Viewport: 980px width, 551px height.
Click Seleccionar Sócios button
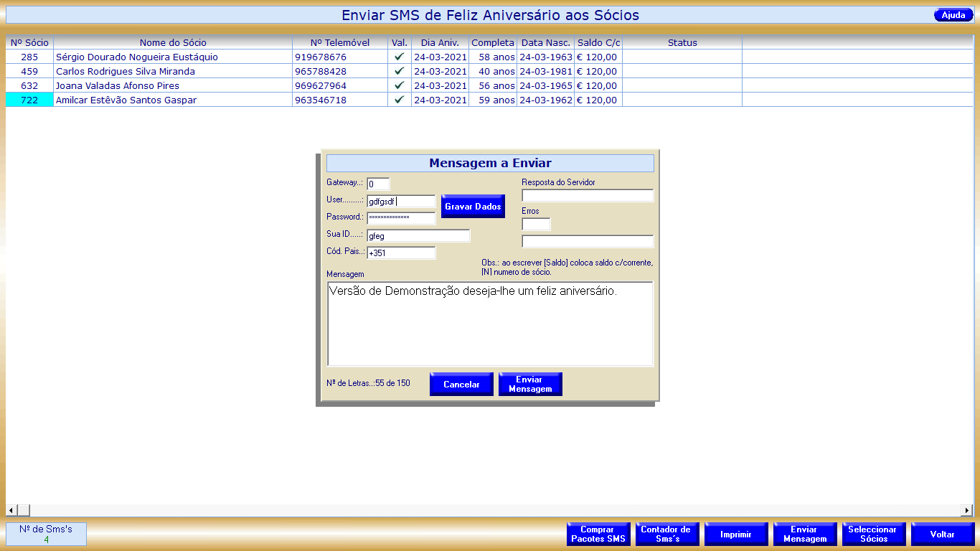point(873,534)
